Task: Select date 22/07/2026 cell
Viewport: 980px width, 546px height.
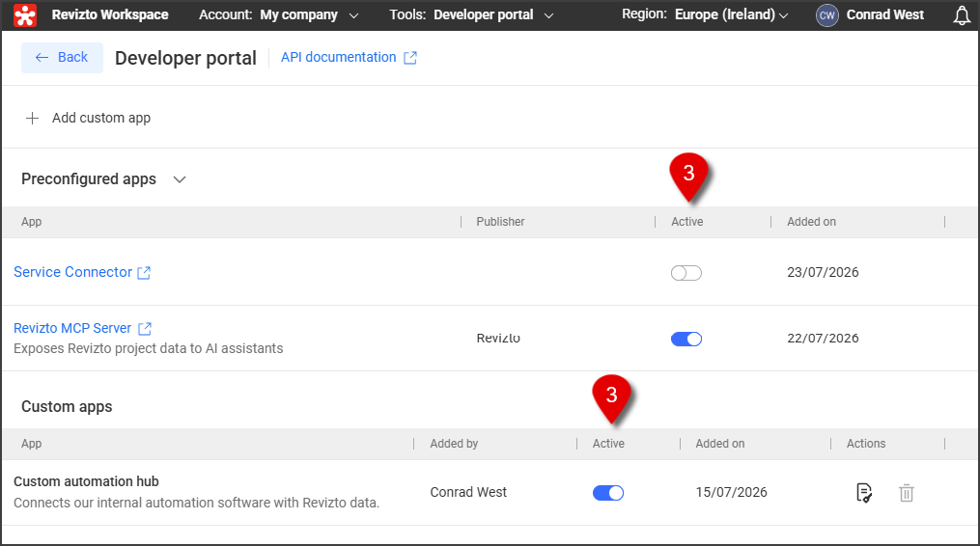Action: point(823,338)
